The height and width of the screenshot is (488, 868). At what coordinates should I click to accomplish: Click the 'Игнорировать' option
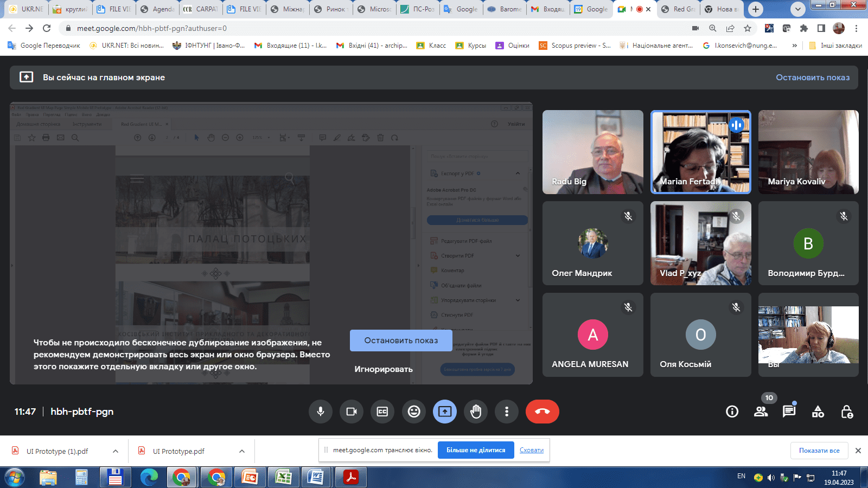(x=384, y=369)
